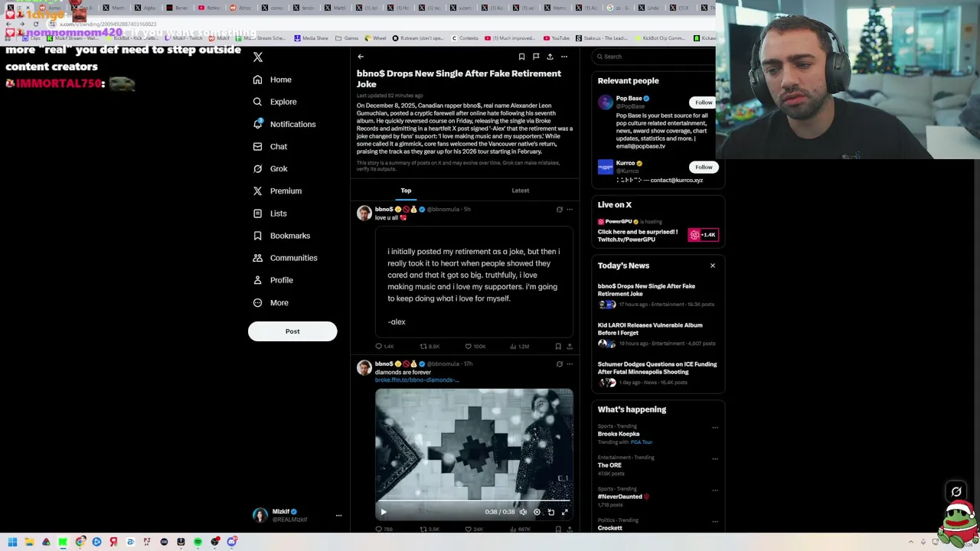This screenshot has height=551, width=980.
Task: Click Grok icon on 'love u all' post
Action: pos(559,210)
